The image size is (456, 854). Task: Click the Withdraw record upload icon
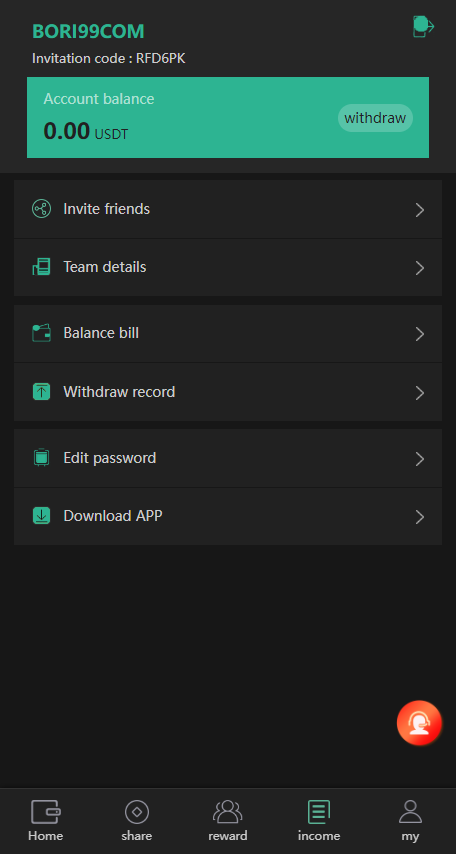pos(41,392)
